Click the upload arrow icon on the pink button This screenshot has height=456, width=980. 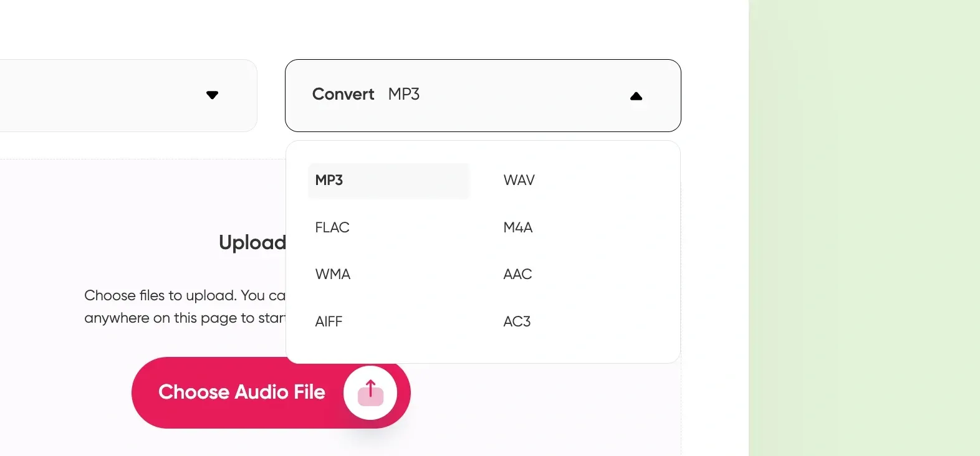coord(370,391)
